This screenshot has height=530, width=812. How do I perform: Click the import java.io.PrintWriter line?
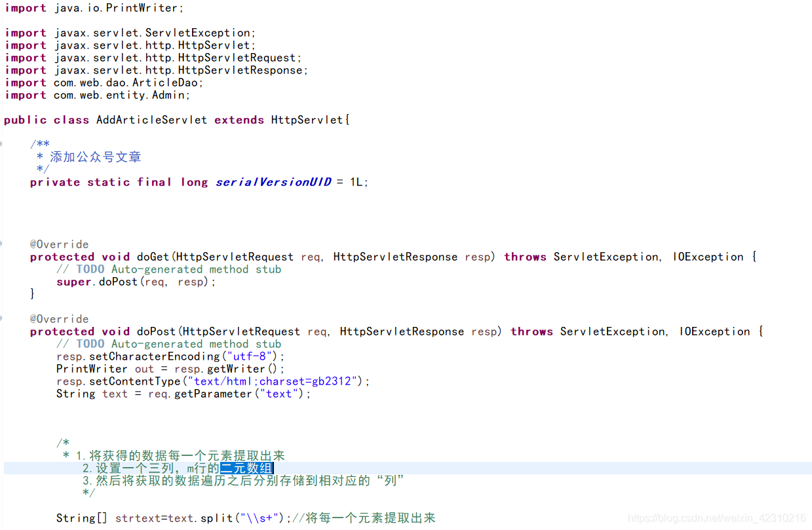(94, 8)
